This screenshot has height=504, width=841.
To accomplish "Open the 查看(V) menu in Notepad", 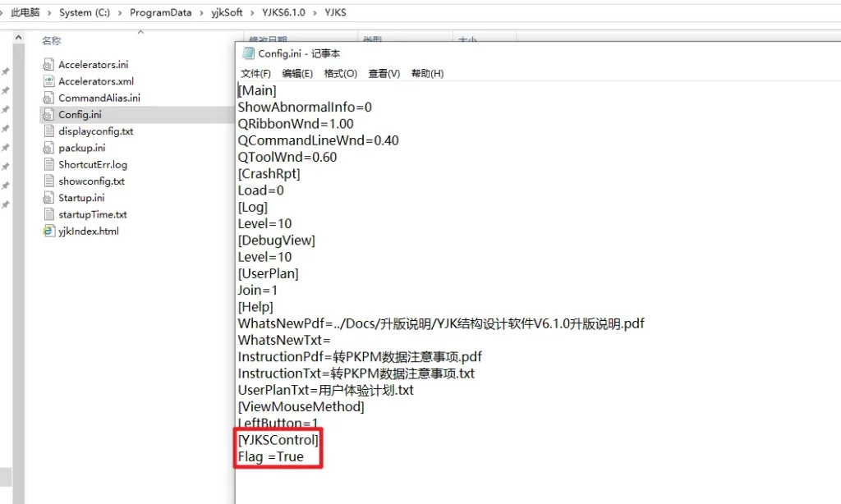I will (384, 73).
